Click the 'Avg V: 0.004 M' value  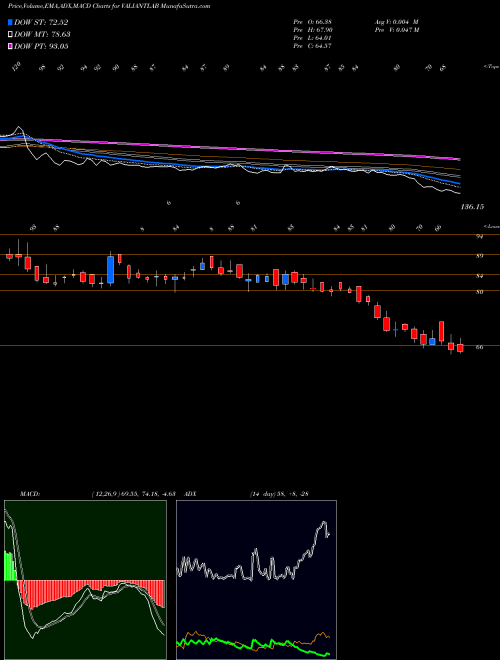tap(396, 22)
